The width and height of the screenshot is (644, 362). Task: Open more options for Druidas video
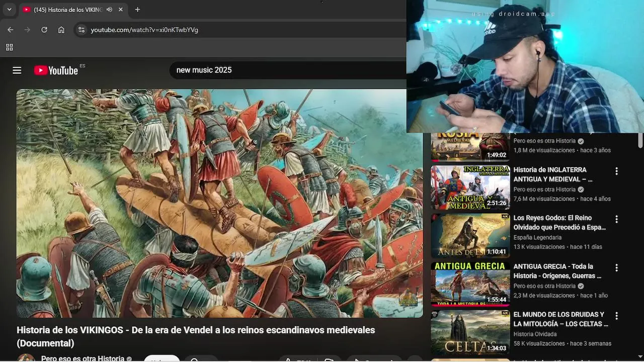pos(616,316)
